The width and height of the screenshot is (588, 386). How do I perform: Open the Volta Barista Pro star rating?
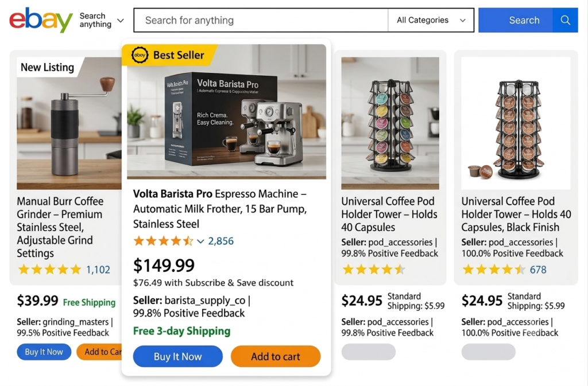(164, 241)
